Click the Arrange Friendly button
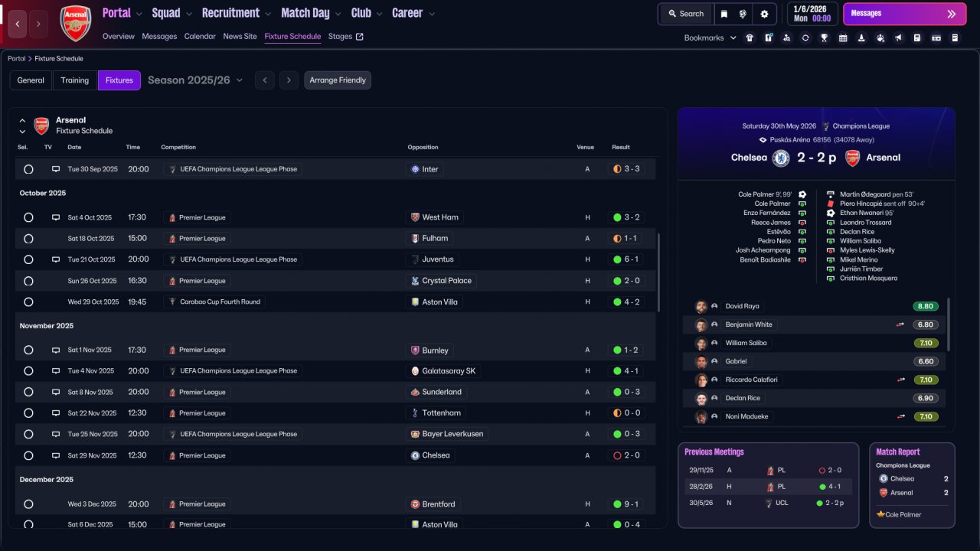980x551 pixels. pyautogui.click(x=338, y=80)
